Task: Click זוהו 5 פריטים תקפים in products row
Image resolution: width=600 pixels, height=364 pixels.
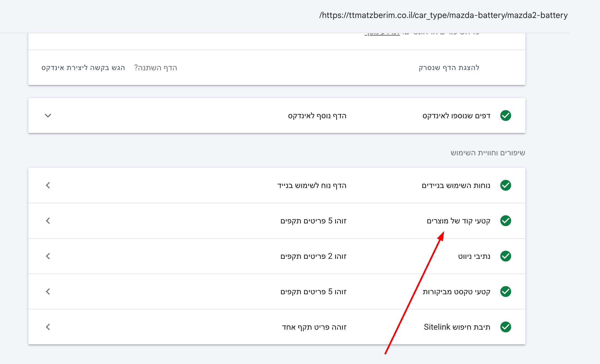Action: point(313,221)
